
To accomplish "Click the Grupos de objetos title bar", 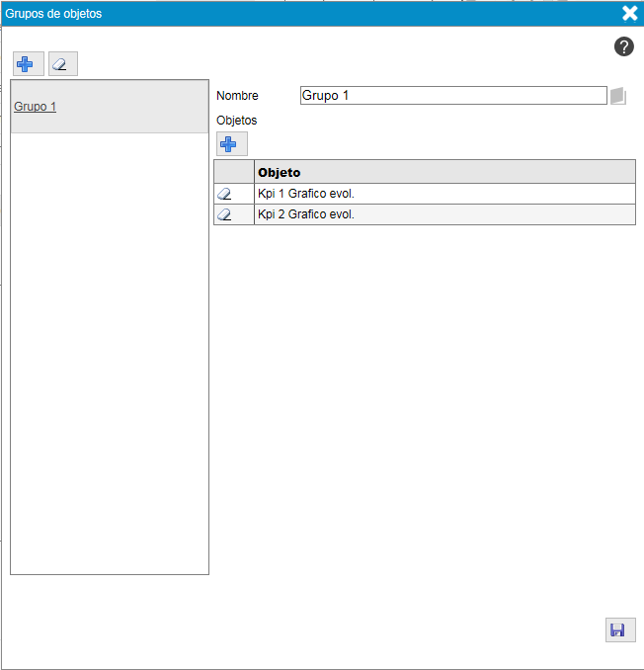I will click(x=296, y=13).
